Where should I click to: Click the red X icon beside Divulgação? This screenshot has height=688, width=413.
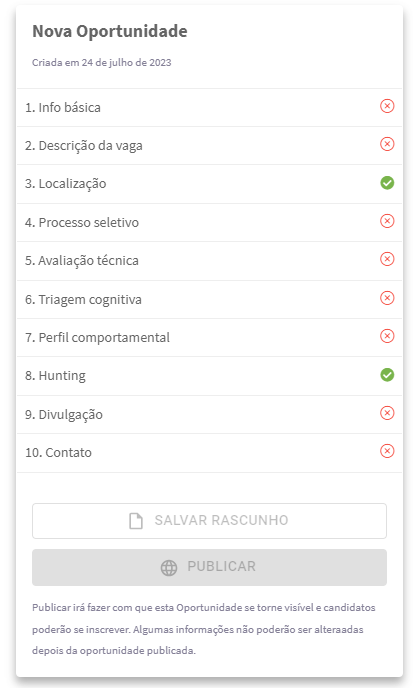pyautogui.click(x=387, y=413)
